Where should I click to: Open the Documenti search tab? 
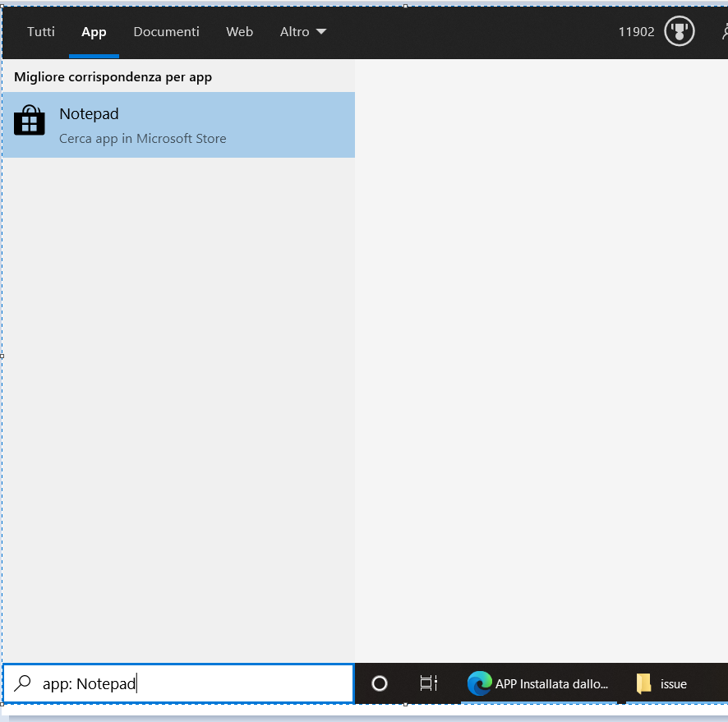(x=166, y=31)
